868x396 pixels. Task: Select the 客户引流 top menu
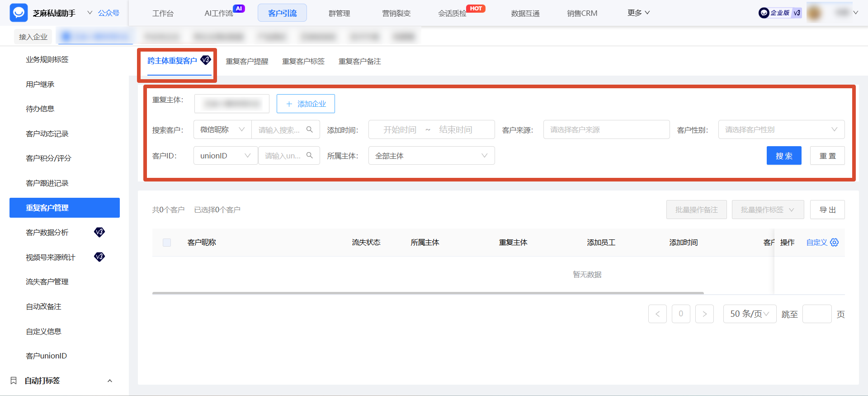coord(282,13)
